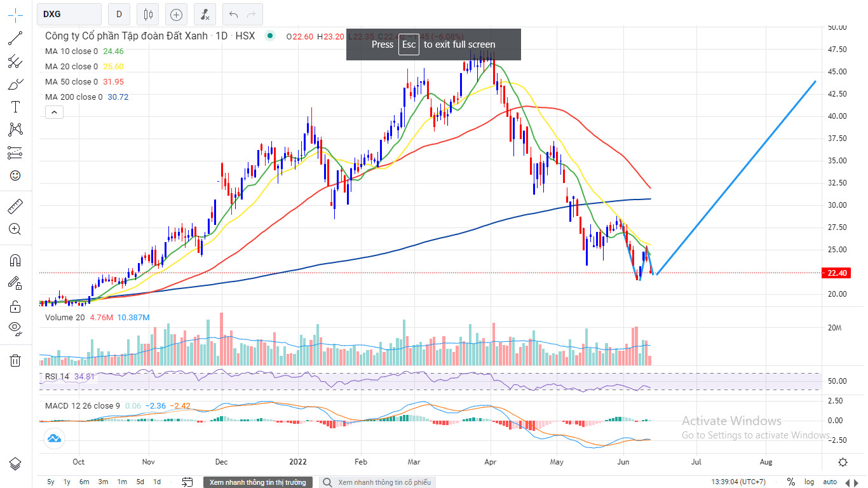Screen dimensions: 868x488
Task: Click the DXG symbol search field
Action: (x=70, y=14)
